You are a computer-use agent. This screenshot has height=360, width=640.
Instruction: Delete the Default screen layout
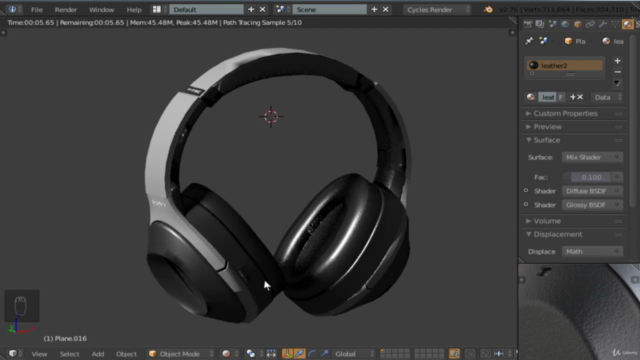pyautogui.click(x=262, y=9)
